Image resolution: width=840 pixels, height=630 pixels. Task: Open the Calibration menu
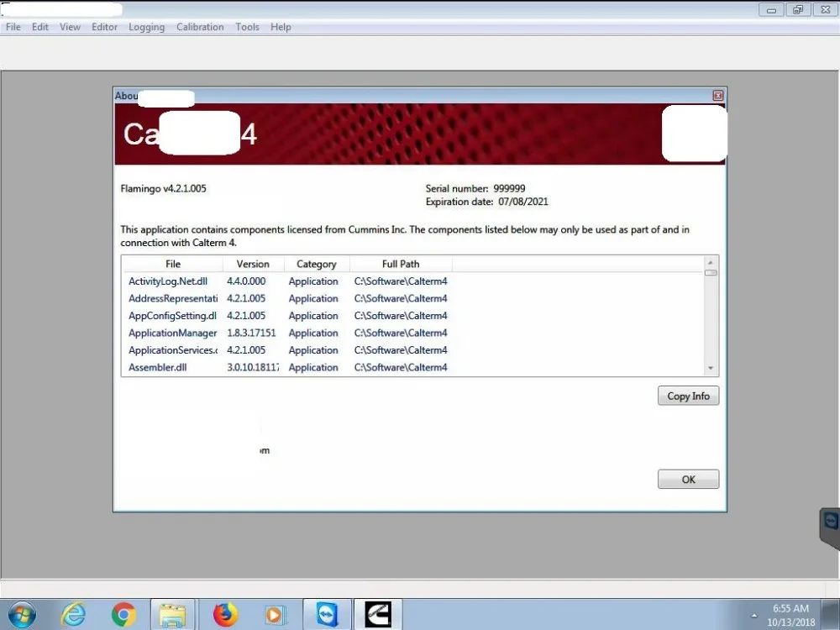(200, 26)
